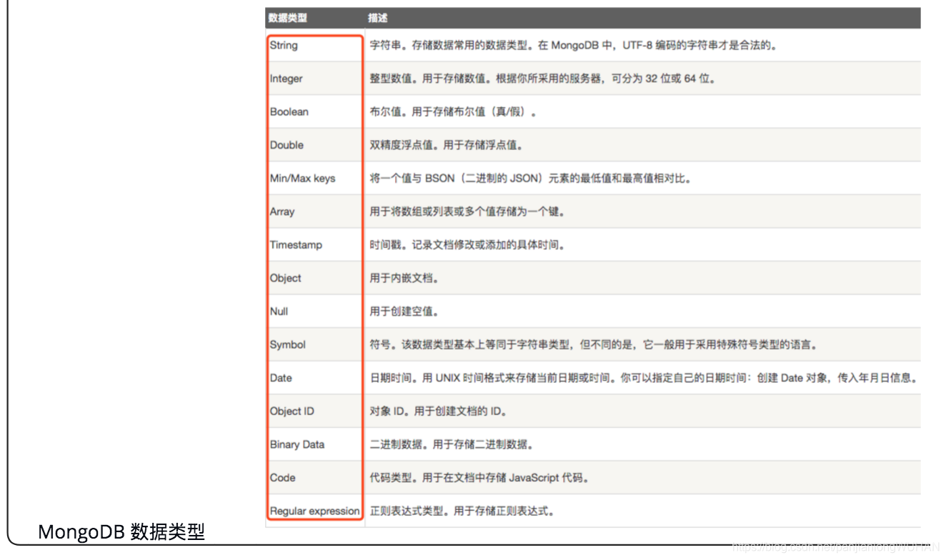Select the Symbol row label
This screenshot has width=946, height=560.
click(287, 344)
